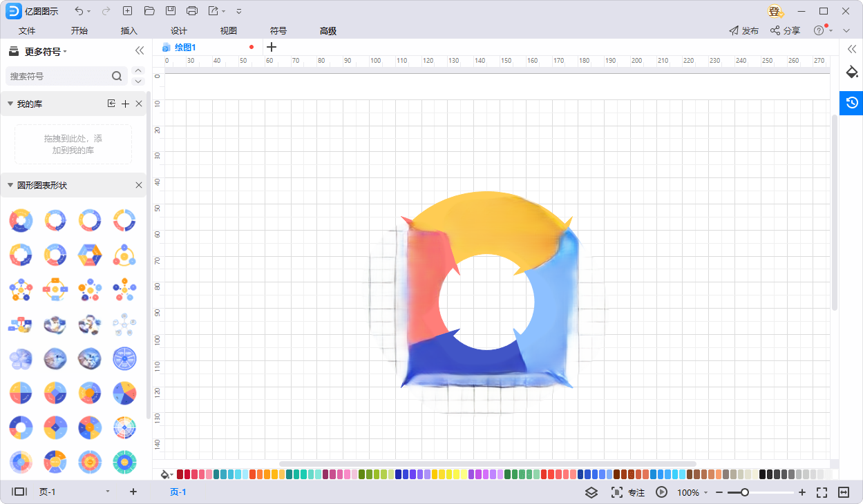The width and height of the screenshot is (863, 504).
Task: Zoom in with the plus button
Action: [802, 492]
